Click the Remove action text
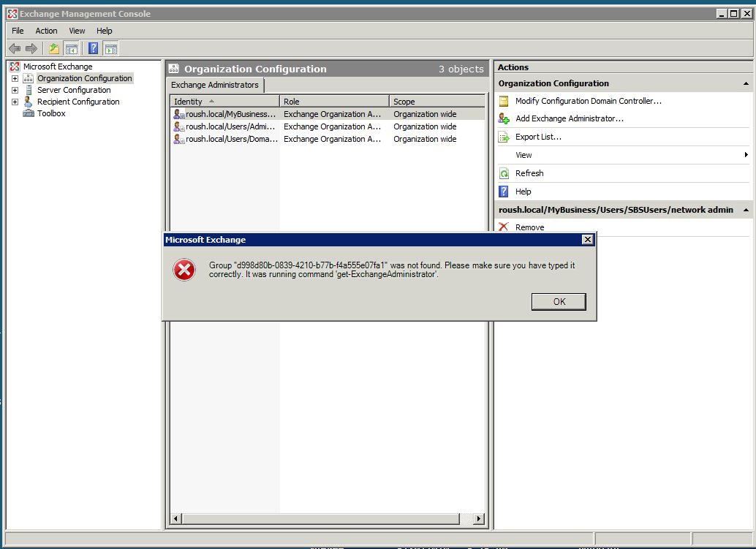This screenshot has width=756, height=549. 529,227
